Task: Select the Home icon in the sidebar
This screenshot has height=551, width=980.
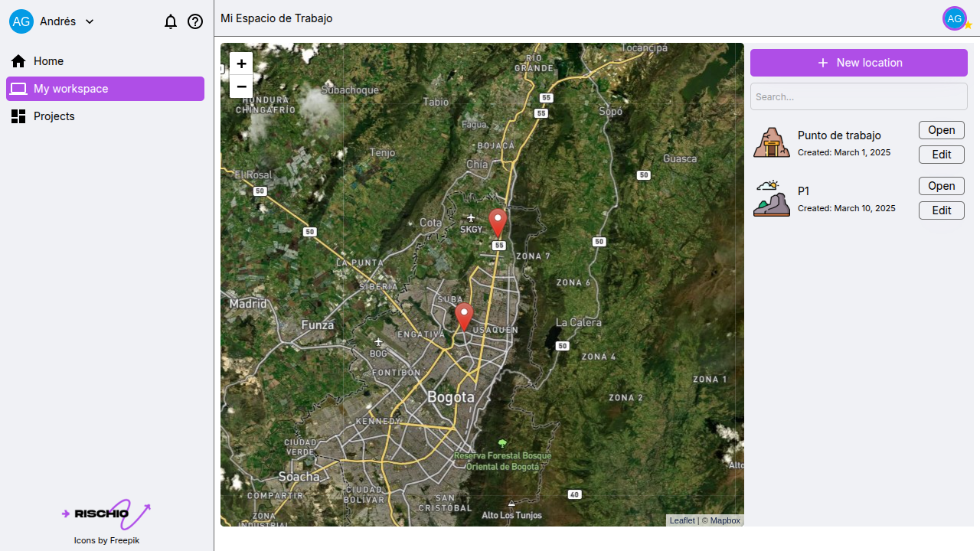Action: coord(18,60)
